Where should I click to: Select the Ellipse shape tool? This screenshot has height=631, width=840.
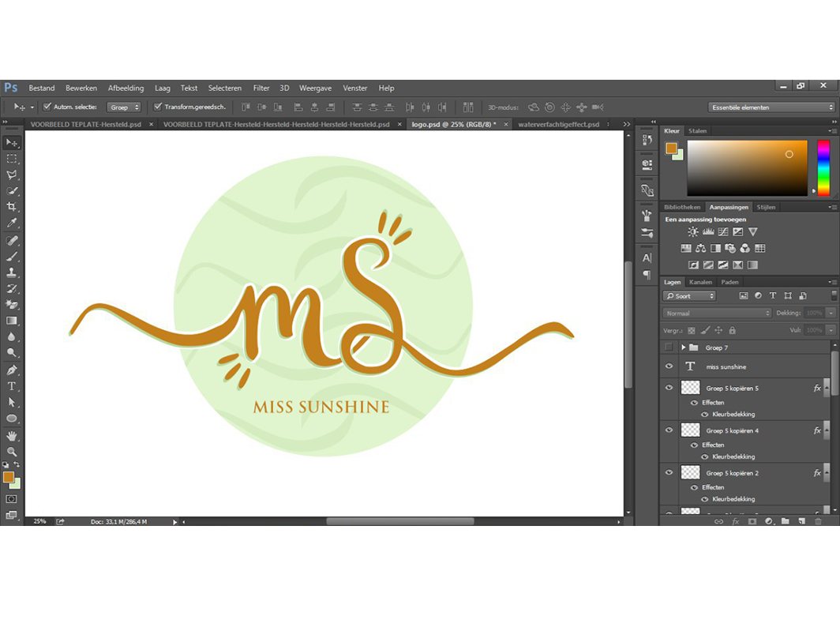click(x=12, y=418)
